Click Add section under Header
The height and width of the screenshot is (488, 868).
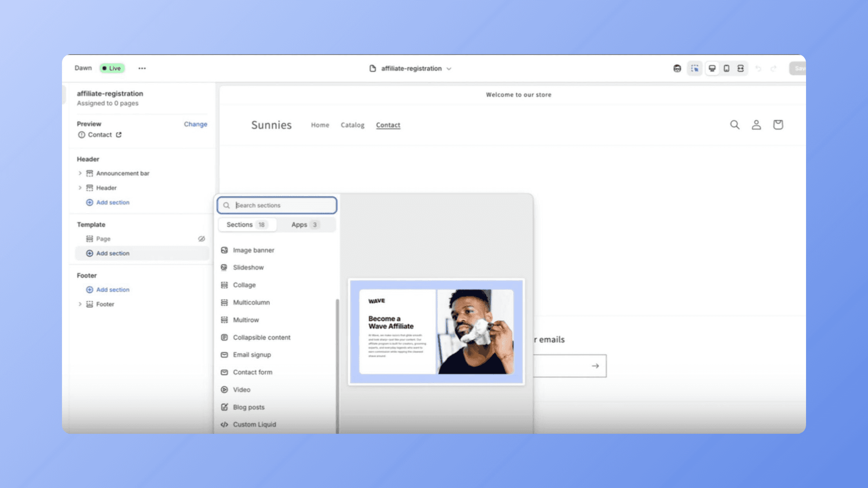[108, 202]
